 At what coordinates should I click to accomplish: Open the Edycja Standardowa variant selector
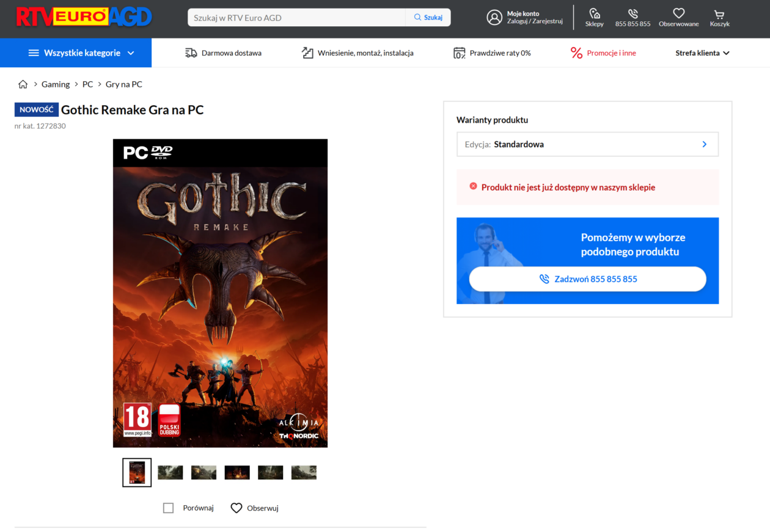pos(587,145)
